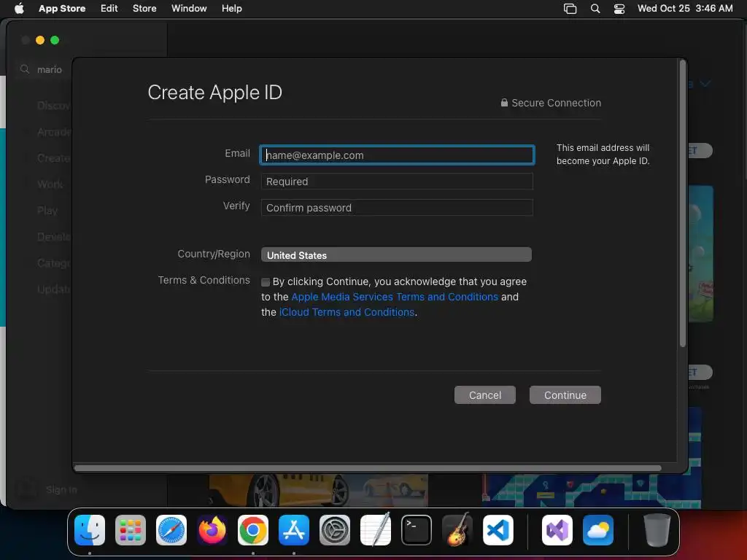Open Control Center in menu bar
Image resolution: width=747 pixels, height=560 pixels.
[x=619, y=9]
